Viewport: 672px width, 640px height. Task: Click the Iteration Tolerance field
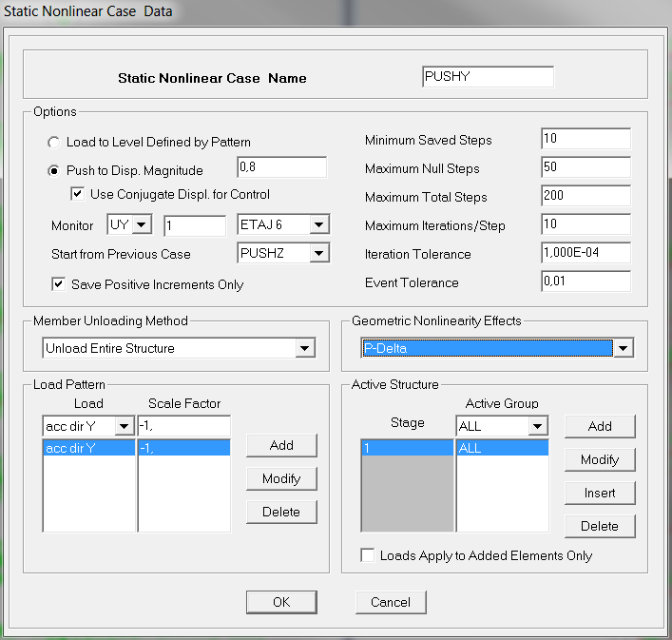tap(586, 253)
